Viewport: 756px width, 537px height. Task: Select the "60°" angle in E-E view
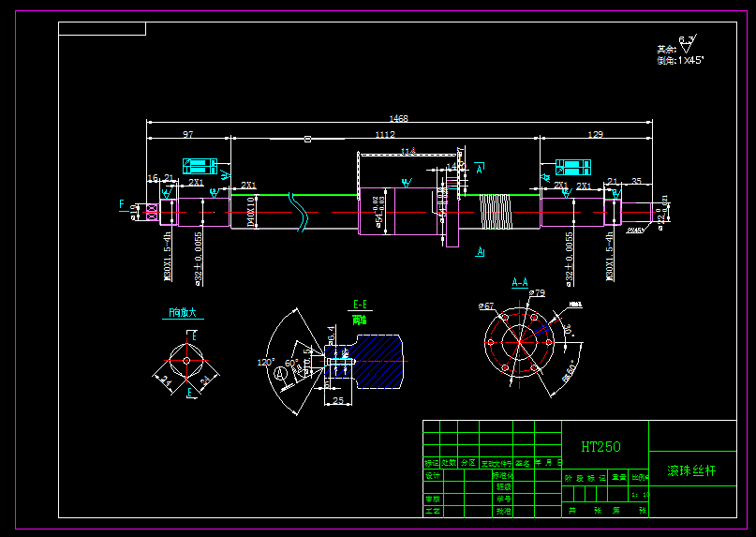click(291, 363)
